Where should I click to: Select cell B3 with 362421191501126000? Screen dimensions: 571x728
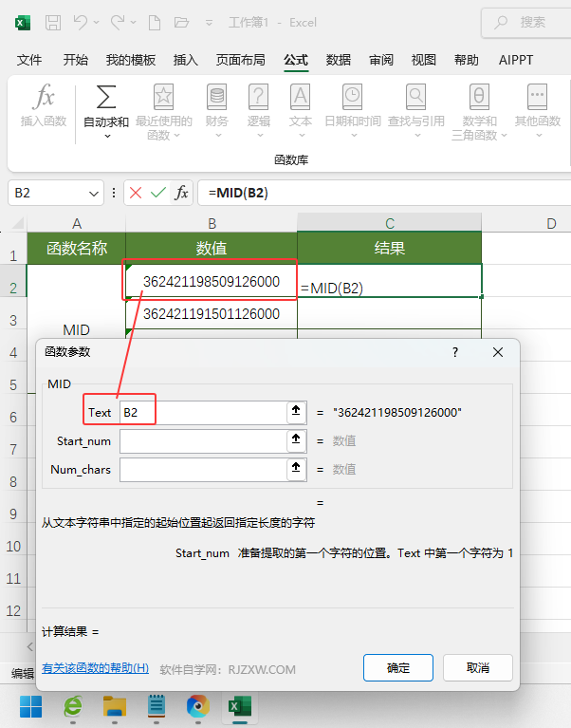pyautogui.click(x=212, y=313)
